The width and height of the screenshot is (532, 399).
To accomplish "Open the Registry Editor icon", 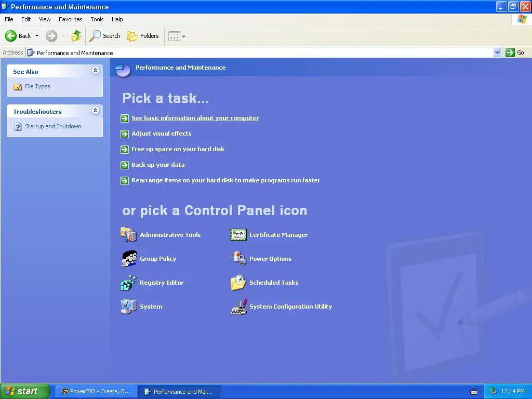I will tap(129, 283).
